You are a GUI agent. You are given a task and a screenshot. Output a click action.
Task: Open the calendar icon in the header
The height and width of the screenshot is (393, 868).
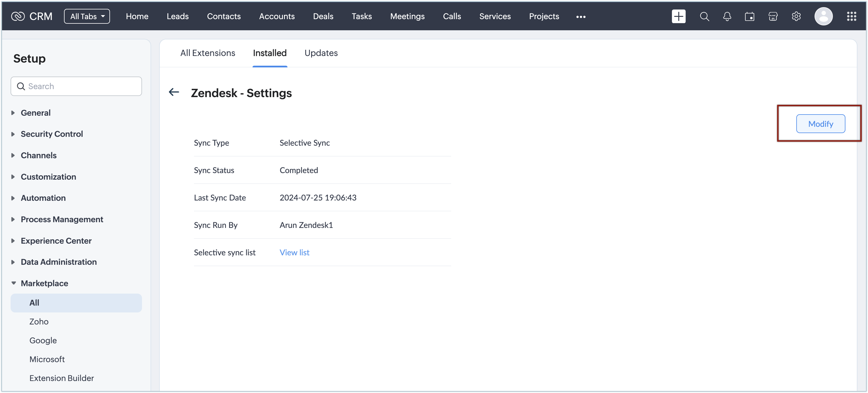749,16
